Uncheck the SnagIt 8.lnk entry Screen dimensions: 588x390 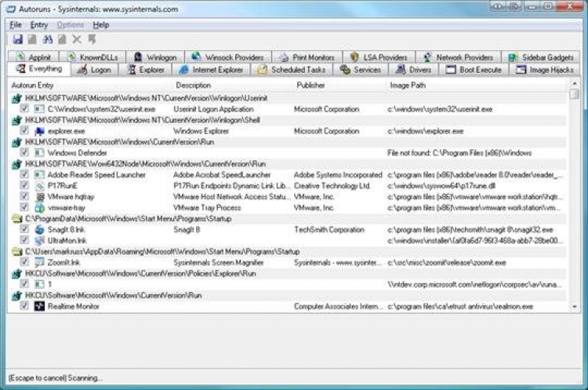tap(24, 229)
